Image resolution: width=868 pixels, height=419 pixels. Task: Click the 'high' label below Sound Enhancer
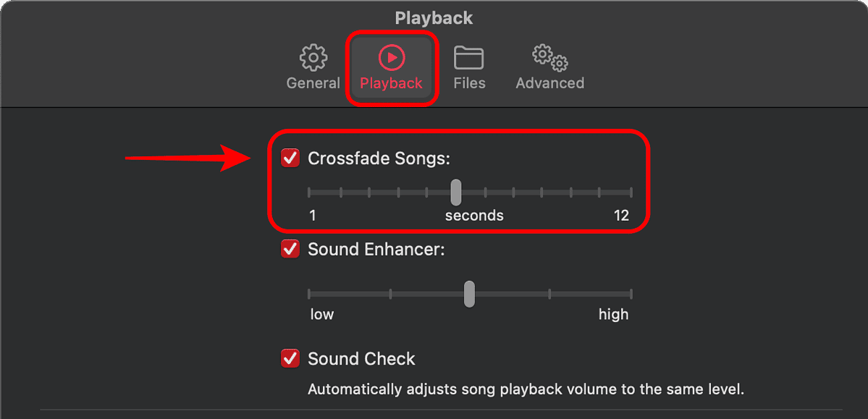tap(614, 314)
